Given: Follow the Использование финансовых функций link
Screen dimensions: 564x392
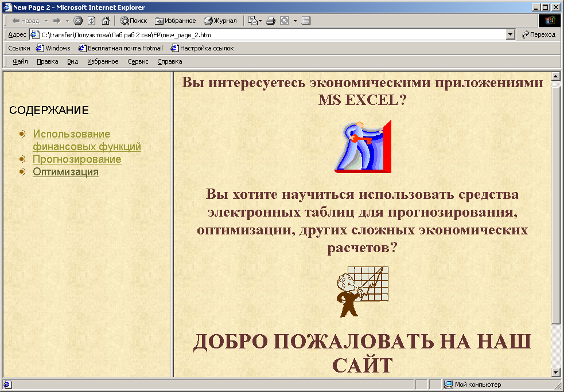Looking at the screenshot, I should point(87,140).
